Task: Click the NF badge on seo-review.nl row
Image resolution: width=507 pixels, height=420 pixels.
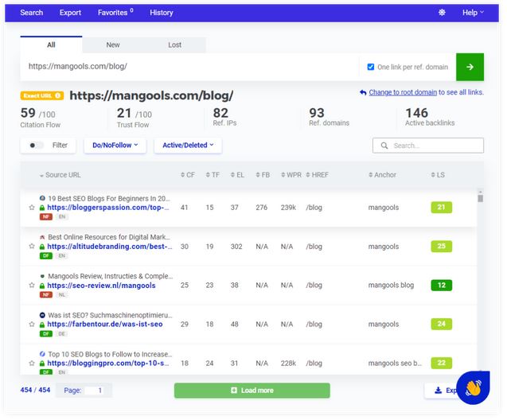Action: (46, 294)
